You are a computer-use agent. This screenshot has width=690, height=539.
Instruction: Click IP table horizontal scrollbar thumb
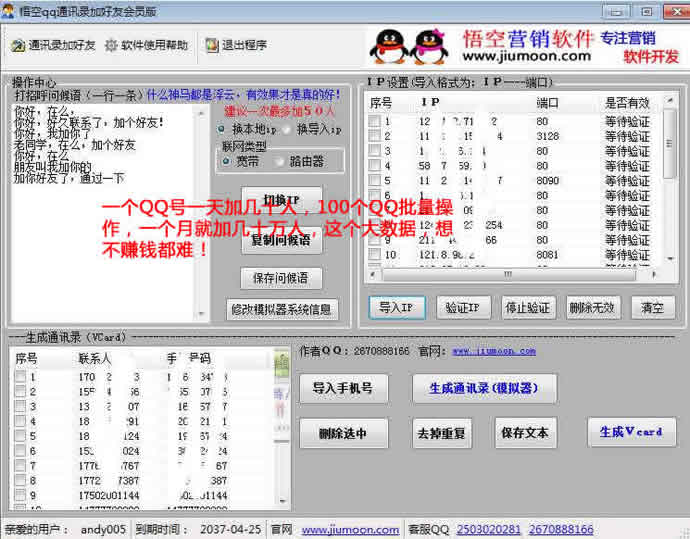(x=509, y=275)
